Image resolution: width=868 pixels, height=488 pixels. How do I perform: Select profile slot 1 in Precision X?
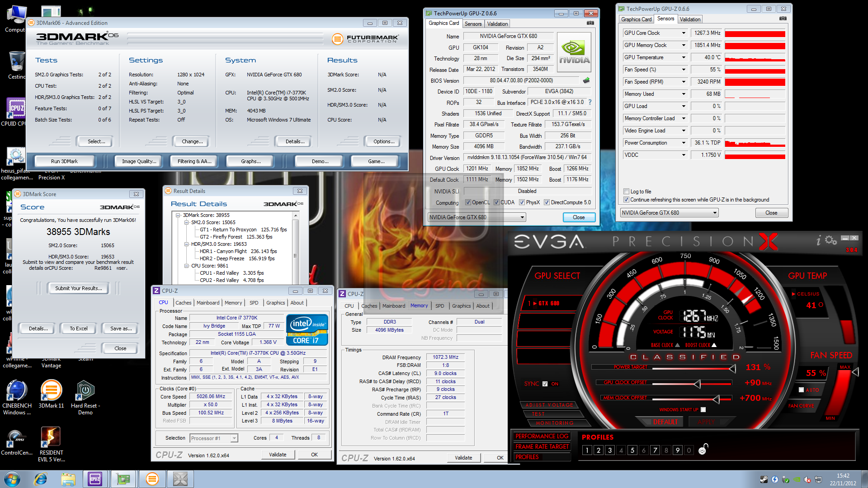click(587, 450)
